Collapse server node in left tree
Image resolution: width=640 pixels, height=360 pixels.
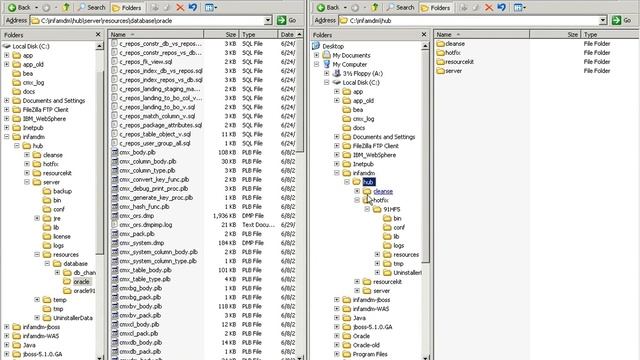coord(27,182)
